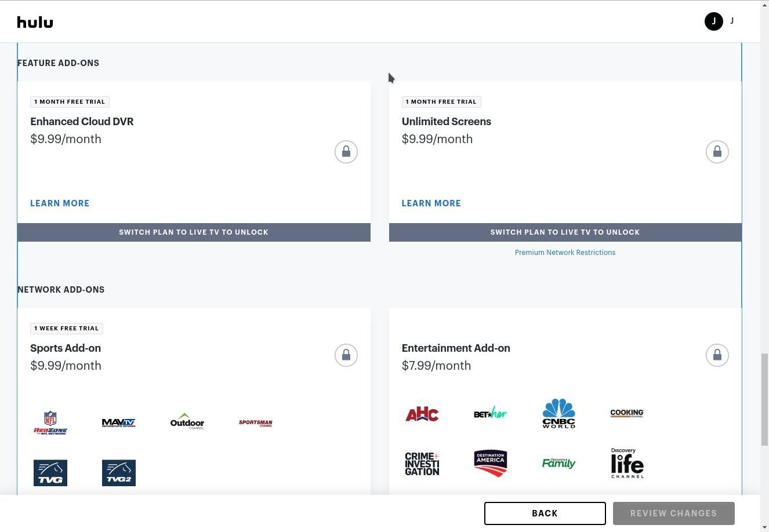769x532 pixels.
Task: Click the Destination America logo
Action: point(490,463)
